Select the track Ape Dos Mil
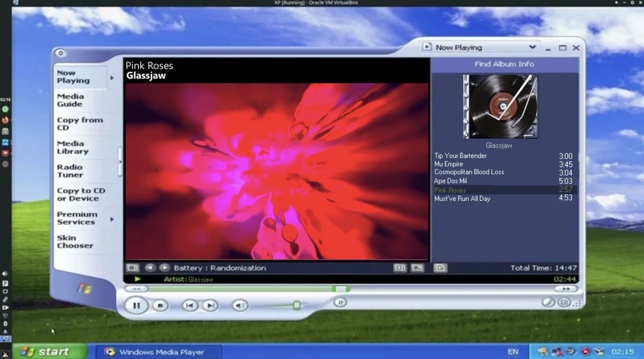Screen dimensions: 644x359 [503, 181]
